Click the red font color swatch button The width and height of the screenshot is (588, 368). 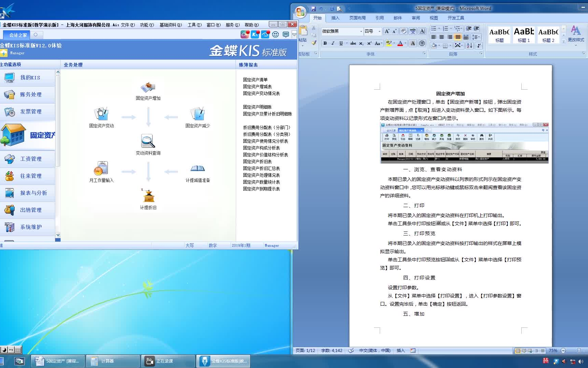(x=401, y=43)
